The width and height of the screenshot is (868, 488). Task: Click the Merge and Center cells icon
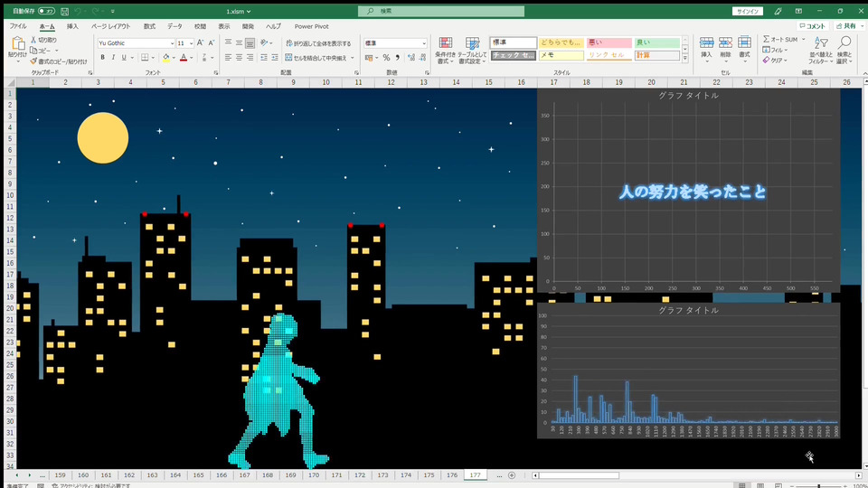[288, 58]
